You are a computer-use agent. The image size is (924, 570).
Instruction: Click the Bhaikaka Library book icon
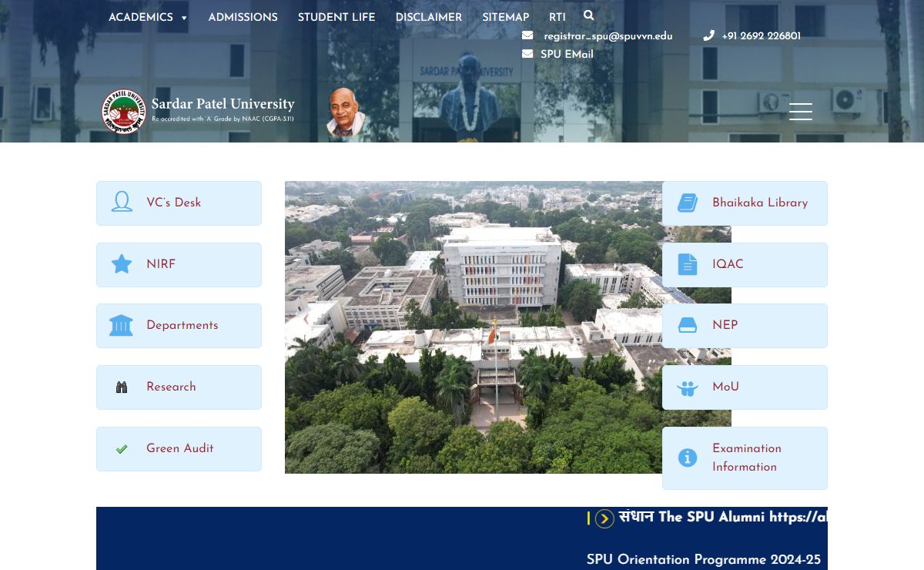(688, 203)
